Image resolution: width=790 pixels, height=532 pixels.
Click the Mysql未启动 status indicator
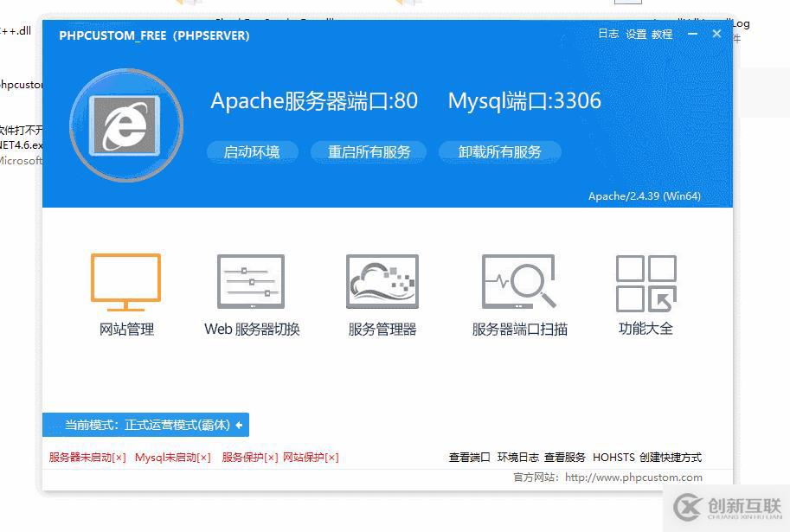[171, 457]
